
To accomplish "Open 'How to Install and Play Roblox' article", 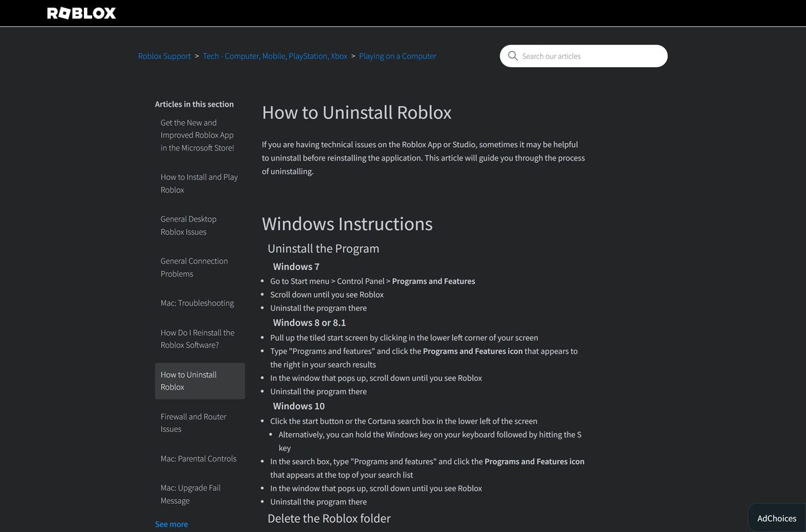I will point(199,183).
